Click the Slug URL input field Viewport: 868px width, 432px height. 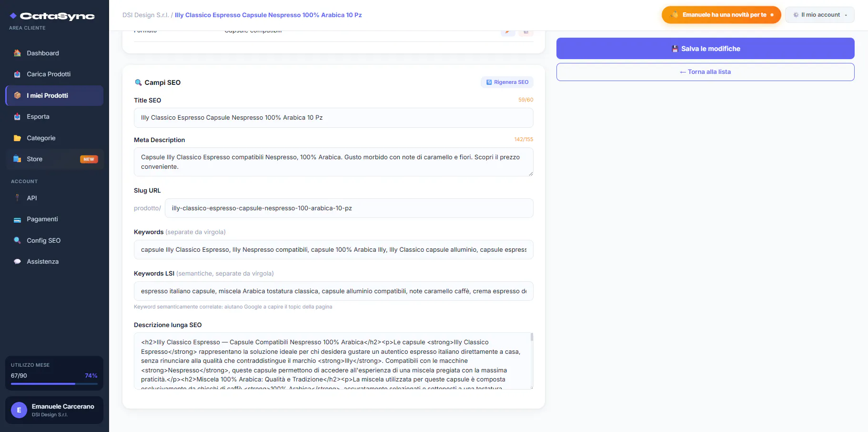coord(349,208)
